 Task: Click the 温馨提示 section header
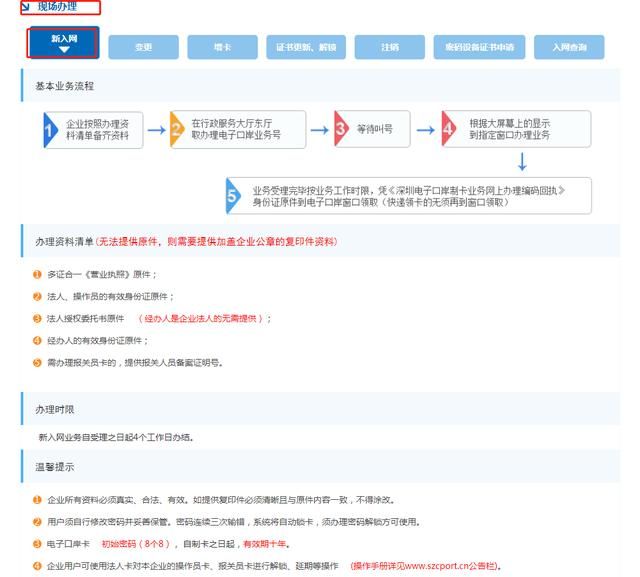pyautogui.click(x=55, y=467)
